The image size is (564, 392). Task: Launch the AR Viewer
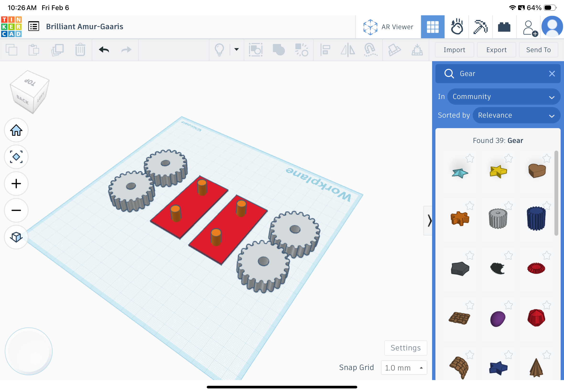pyautogui.click(x=388, y=27)
